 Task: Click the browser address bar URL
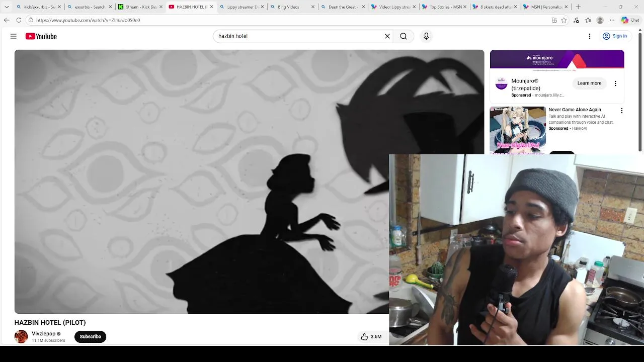point(88,20)
